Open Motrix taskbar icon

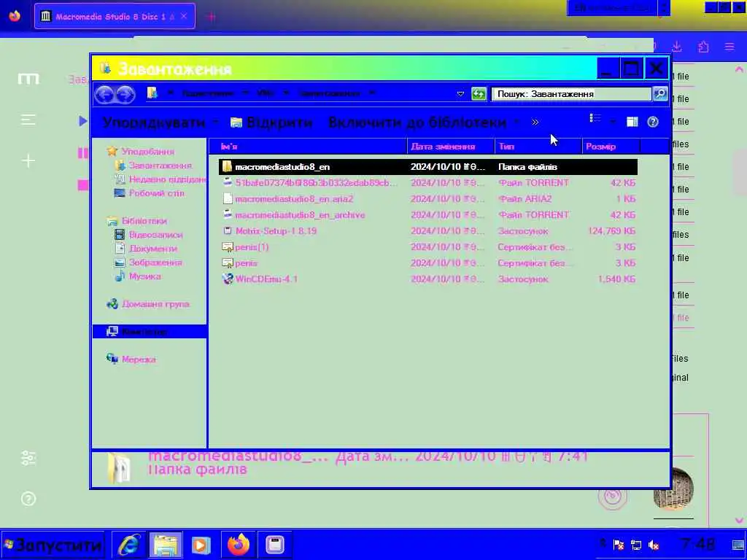point(275,545)
